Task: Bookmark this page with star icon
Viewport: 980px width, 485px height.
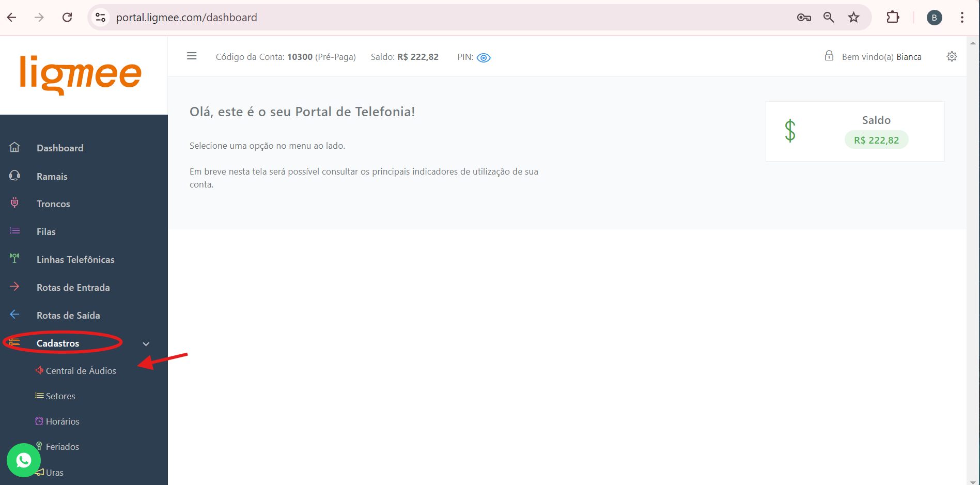Action: 853,18
